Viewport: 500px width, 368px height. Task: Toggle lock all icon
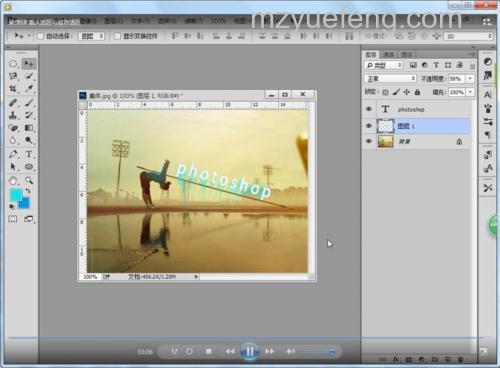tap(417, 92)
